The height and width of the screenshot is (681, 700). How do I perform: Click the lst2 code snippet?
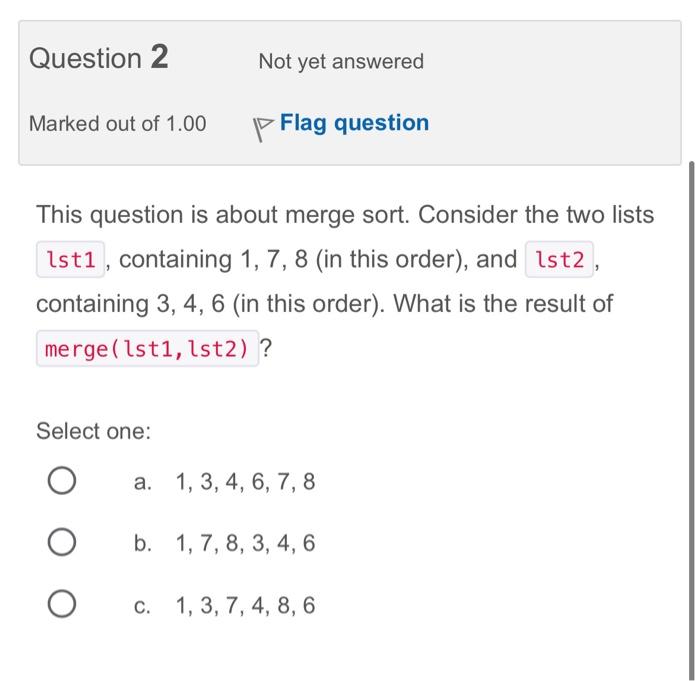[x=559, y=259]
